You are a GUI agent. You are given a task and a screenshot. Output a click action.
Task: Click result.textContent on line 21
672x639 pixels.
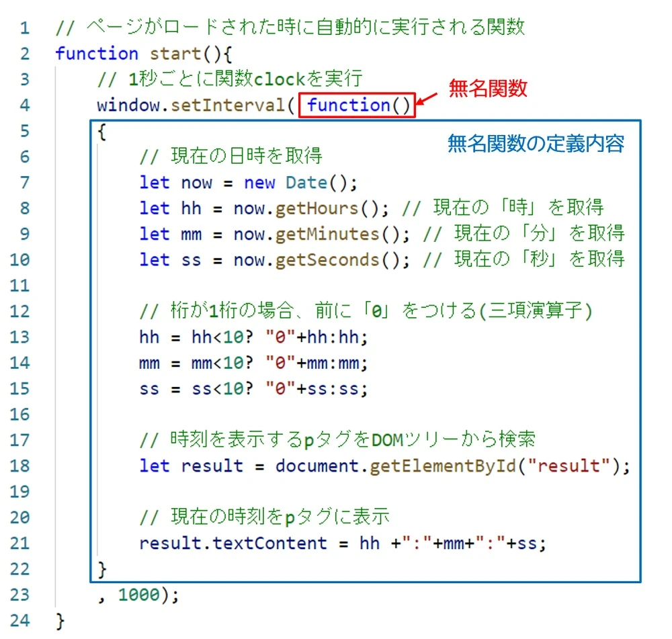233,544
